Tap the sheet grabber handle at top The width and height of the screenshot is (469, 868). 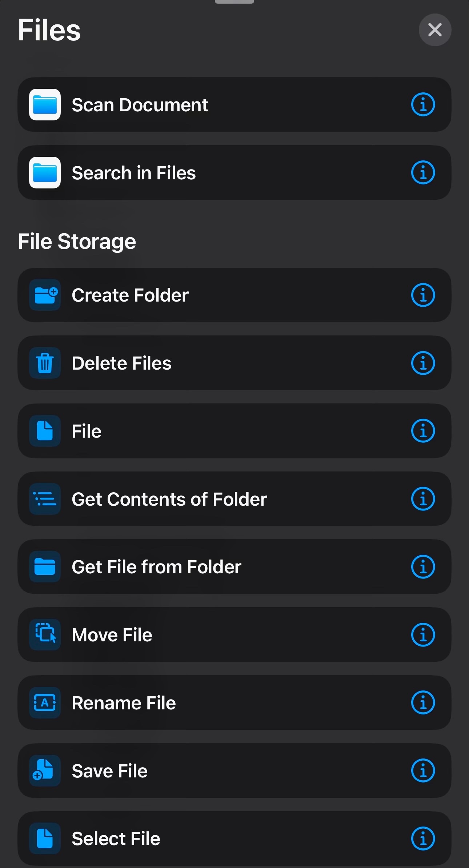point(234,2)
